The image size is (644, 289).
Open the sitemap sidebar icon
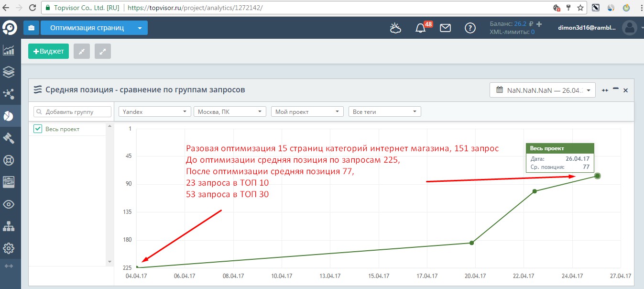pyautogui.click(x=9, y=226)
